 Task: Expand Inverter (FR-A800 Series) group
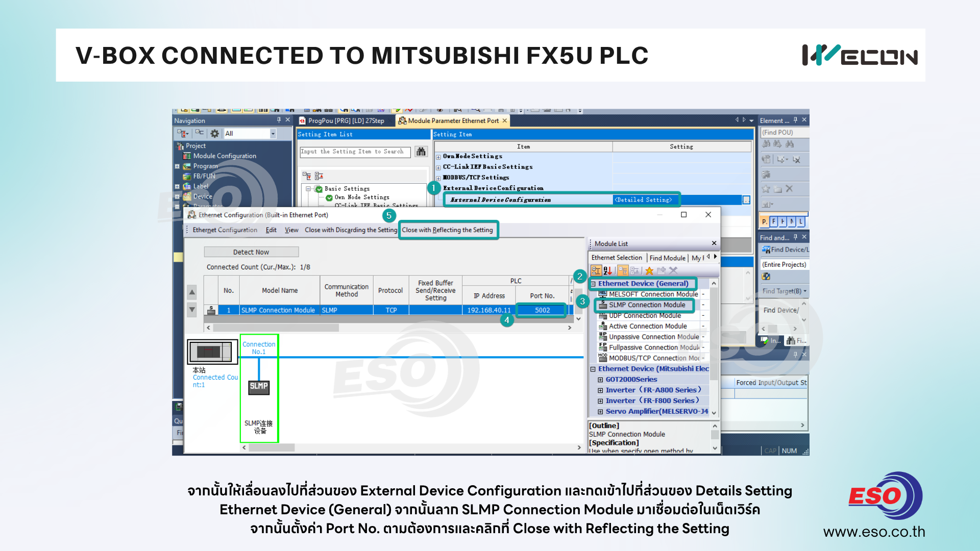[x=600, y=390]
